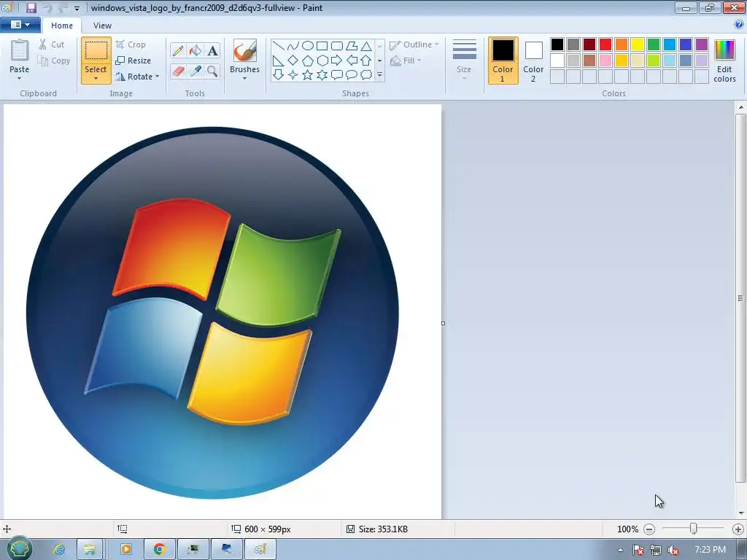Open Google Chrome from the taskbar

[x=159, y=550]
